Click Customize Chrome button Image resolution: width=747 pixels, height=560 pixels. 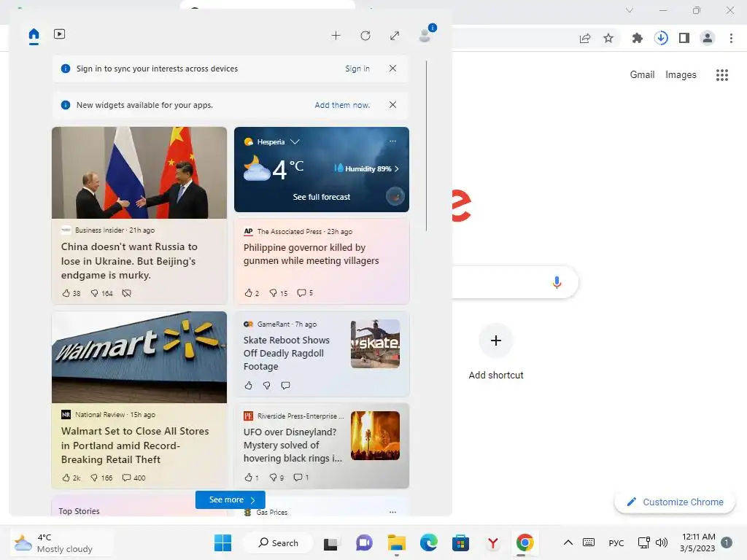pyautogui.click(x=675, y=502)
